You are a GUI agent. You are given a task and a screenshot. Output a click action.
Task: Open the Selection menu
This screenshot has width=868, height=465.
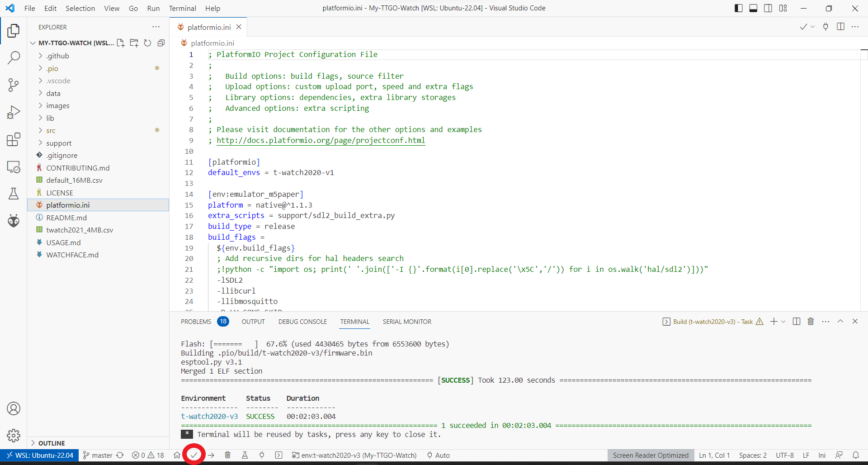pyautogui.click(x=80, y=8)
